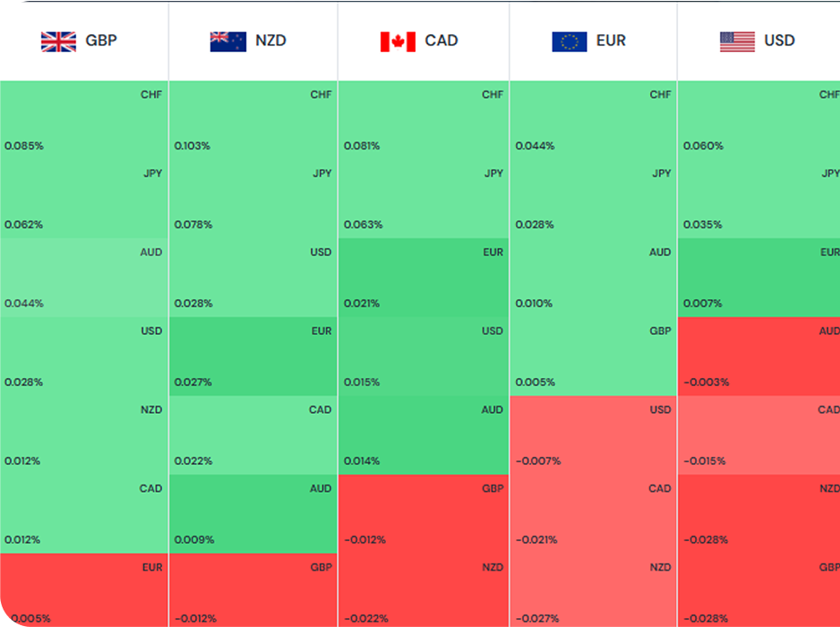Select the GBP column header
Screen dimensions: 840x627
tap(101, 41)
